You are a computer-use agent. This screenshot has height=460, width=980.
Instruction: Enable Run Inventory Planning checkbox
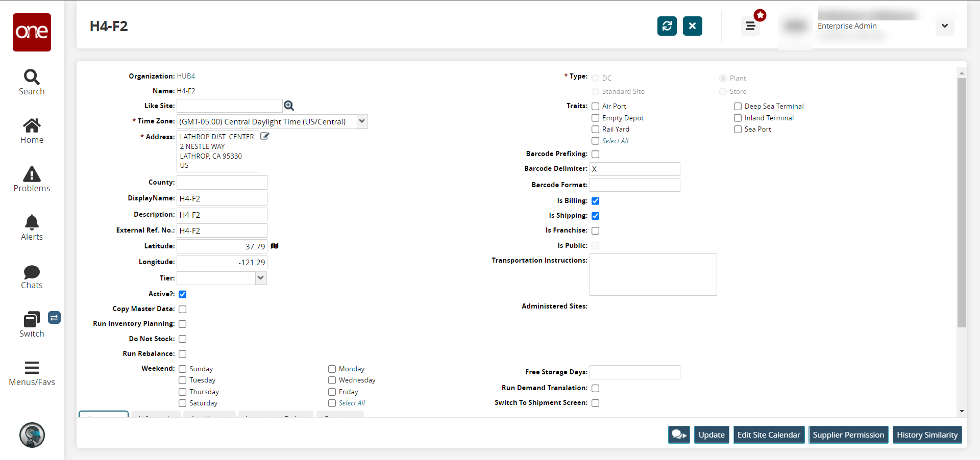pyautogui.click(x=183, y=324)
